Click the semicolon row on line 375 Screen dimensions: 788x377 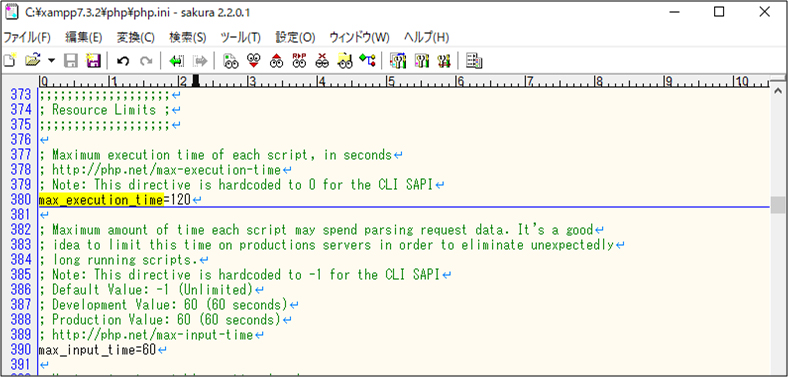105,125
